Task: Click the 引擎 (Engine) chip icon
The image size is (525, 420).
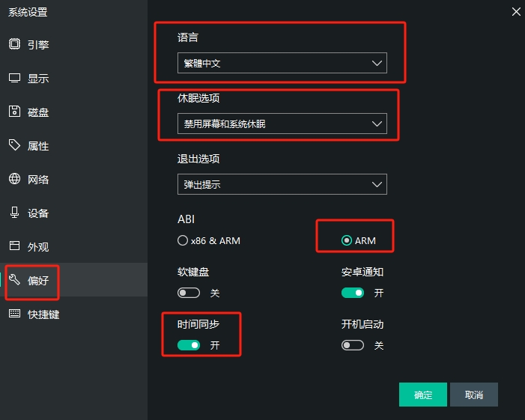Action: click(14, 44)
